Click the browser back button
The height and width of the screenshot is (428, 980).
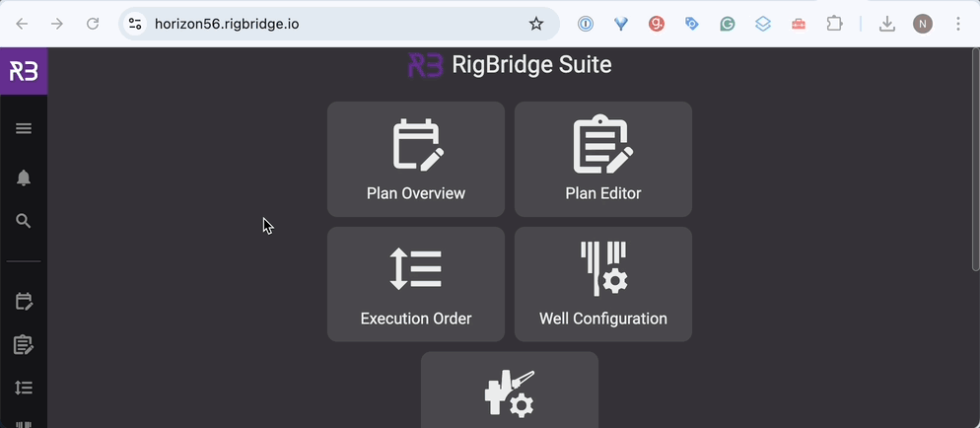click(x=22, y=24)
